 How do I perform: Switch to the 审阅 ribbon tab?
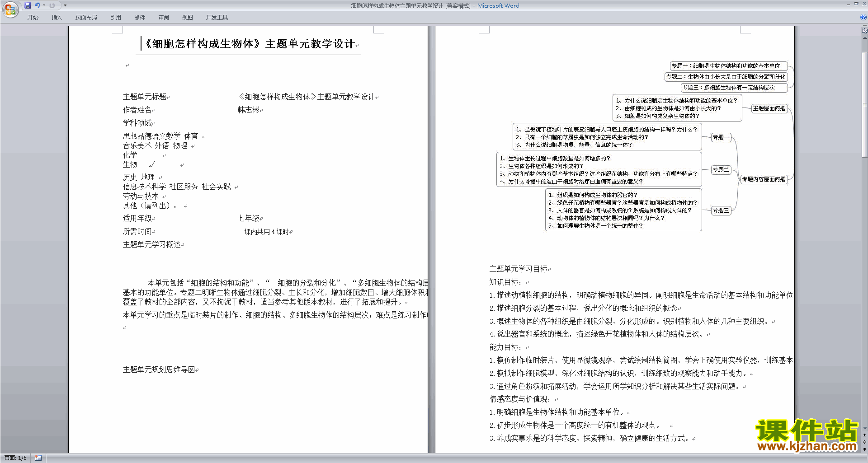(164, 18)
